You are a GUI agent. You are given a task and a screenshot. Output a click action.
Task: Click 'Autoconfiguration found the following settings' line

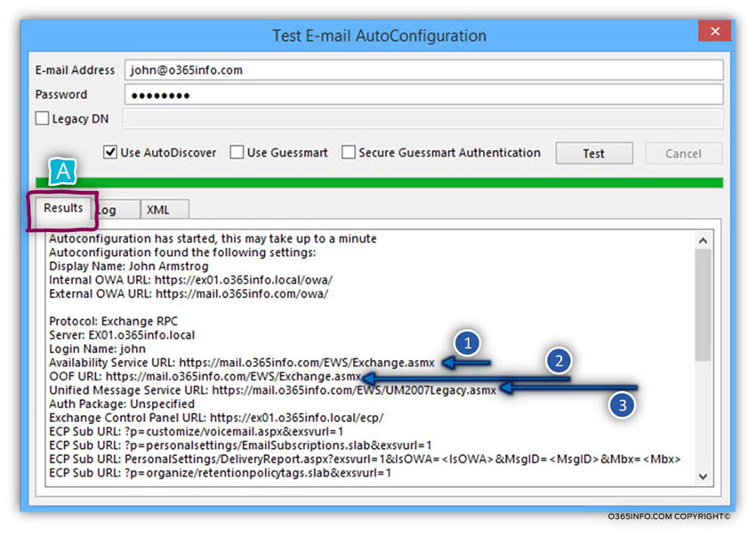click(182, 252)
